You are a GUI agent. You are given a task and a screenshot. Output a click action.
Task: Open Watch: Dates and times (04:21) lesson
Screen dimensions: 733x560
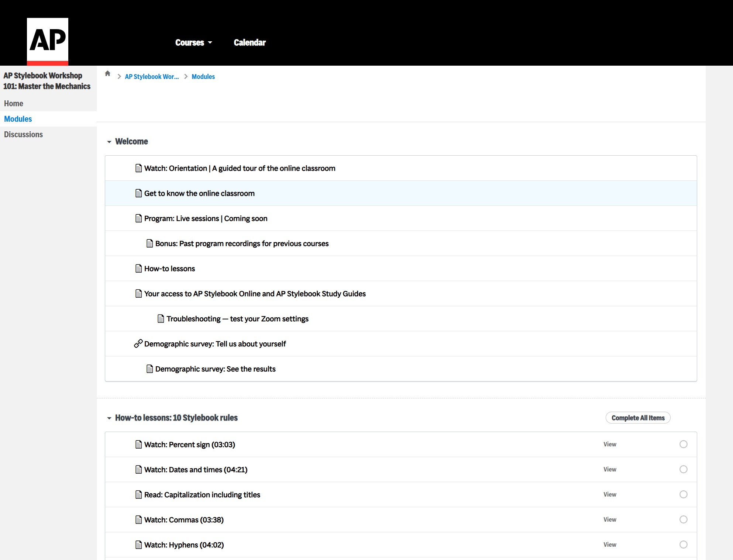click(196, 470)
